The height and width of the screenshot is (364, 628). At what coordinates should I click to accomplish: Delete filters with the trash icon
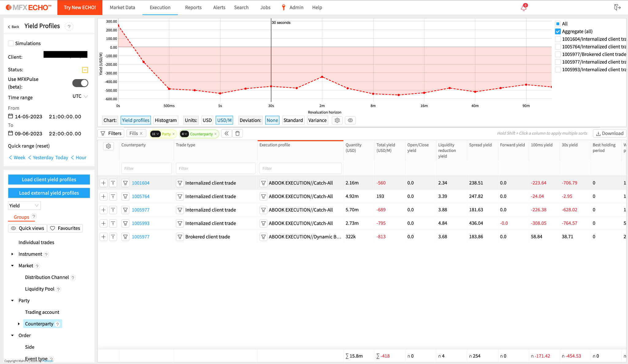coord(237,133)
